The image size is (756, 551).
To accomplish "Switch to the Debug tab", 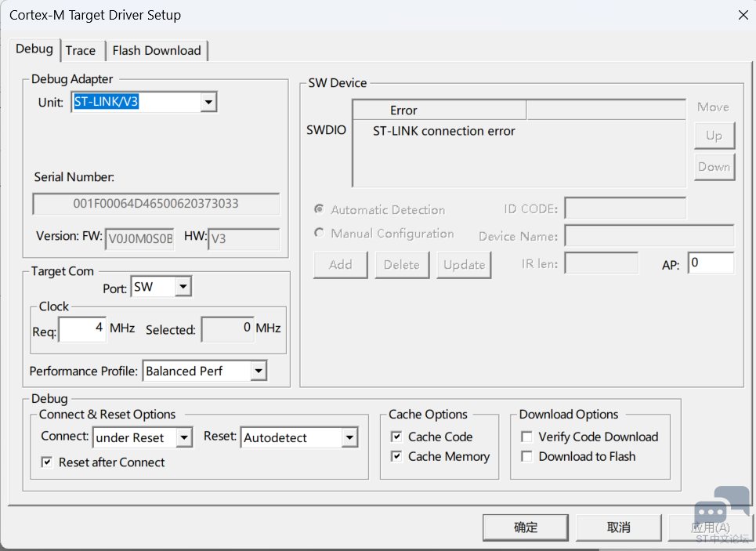I will coord(34,49).
